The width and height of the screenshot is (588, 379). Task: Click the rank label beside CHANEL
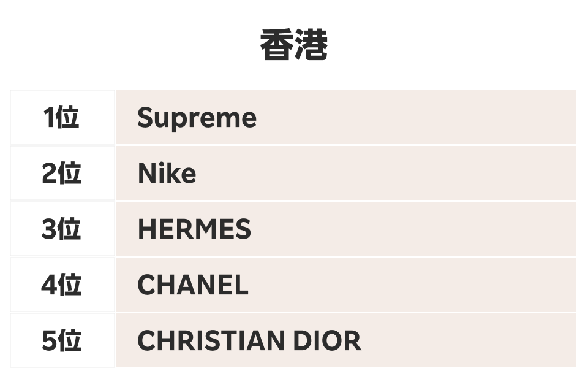[x=62, y=285]
